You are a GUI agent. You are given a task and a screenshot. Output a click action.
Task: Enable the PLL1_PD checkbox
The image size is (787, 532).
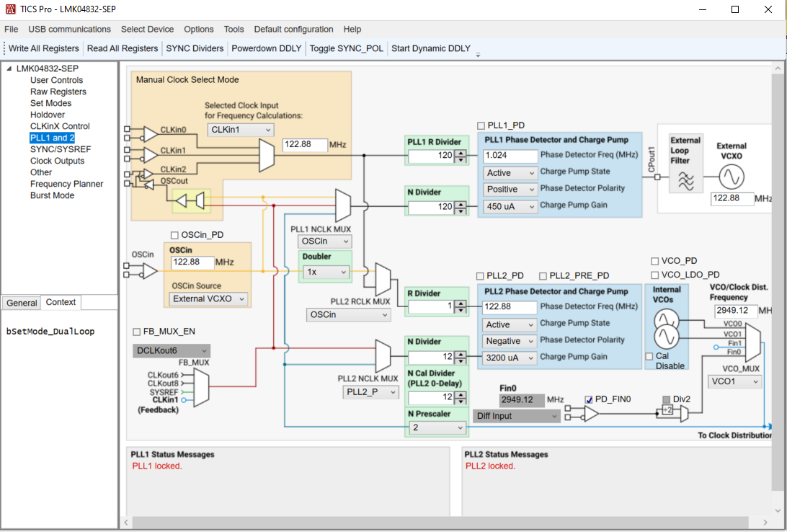pyautogui.click(x=481, y=125)
